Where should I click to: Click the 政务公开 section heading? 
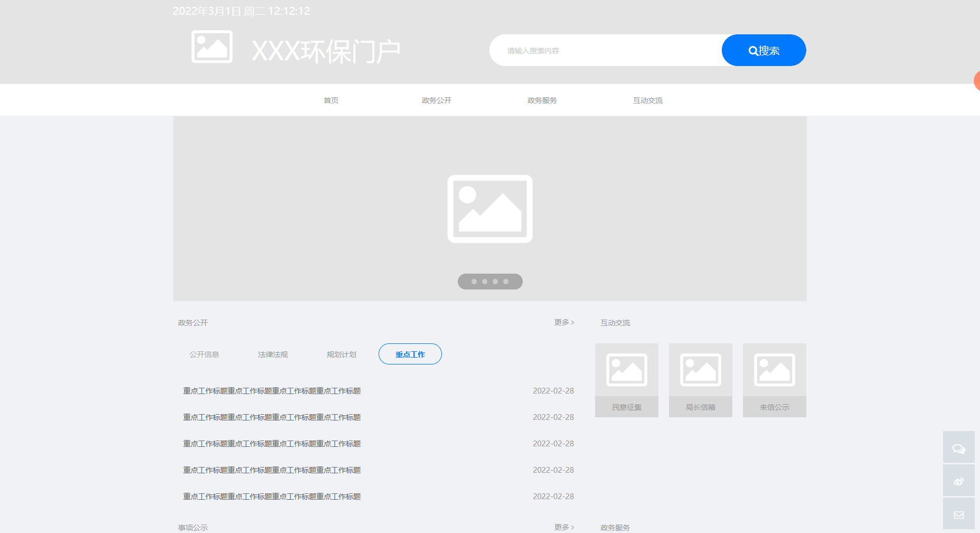click(193, 323)
